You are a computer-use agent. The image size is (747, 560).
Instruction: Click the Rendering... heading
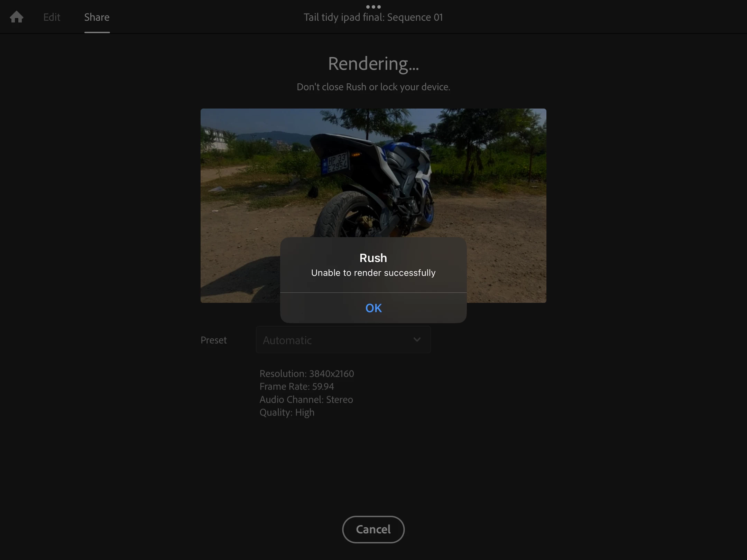point(373,64)
